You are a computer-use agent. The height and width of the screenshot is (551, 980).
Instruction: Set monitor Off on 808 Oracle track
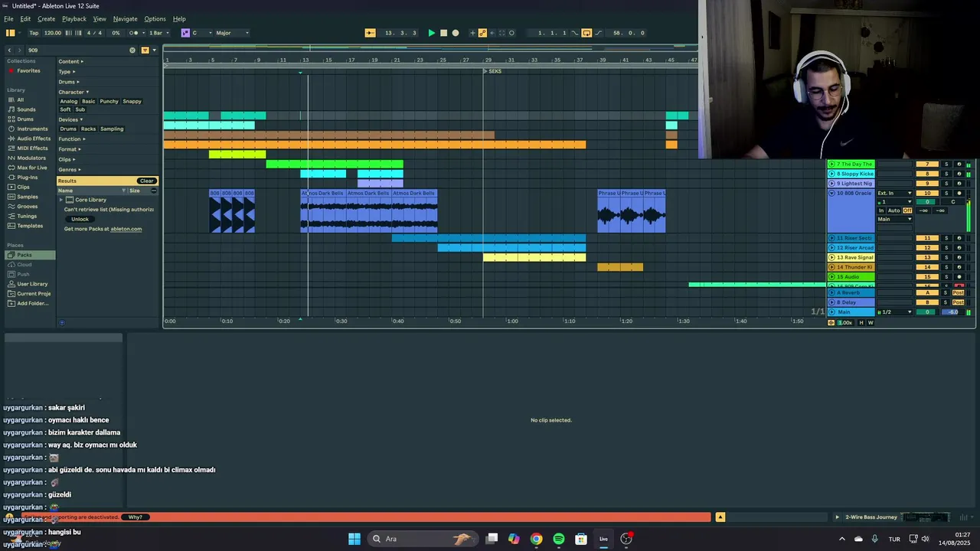click(907, 210)
